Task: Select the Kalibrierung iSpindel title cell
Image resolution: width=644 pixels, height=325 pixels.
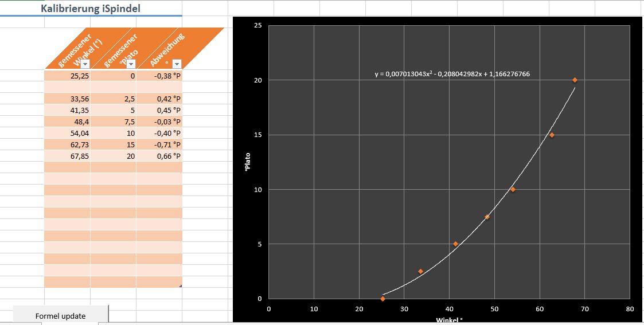Action: pyautogui.click(x=91, y=9)
